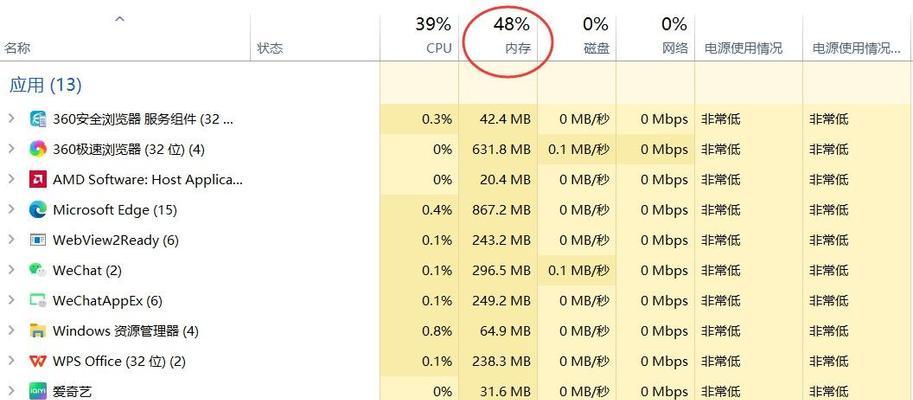This screenshot has width=913, height=400.
Task: Expand the Microsoft Edge (15) process group
Action: 11,210
